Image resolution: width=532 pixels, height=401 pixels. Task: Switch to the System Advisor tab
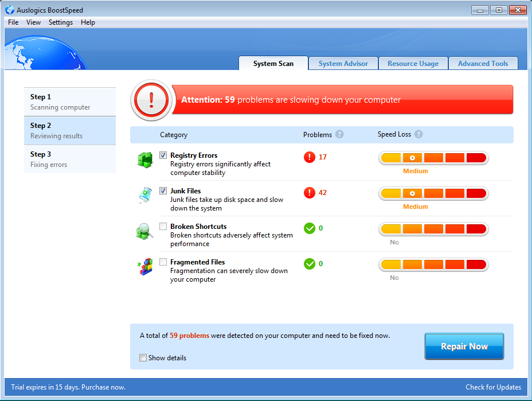tap(343, 64)
